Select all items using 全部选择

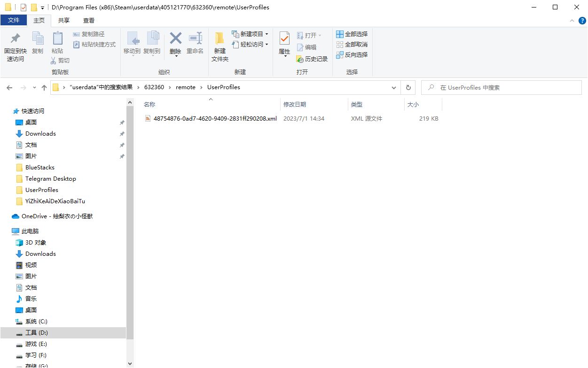click(x=353, y=33)
